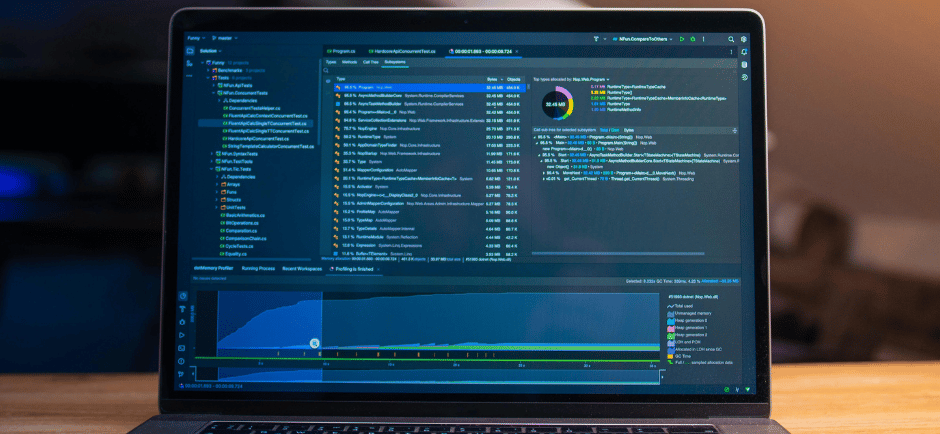Click the horizontal scrollbar under call subtree
Screen dimensions: 940x434
coord(617,254)
